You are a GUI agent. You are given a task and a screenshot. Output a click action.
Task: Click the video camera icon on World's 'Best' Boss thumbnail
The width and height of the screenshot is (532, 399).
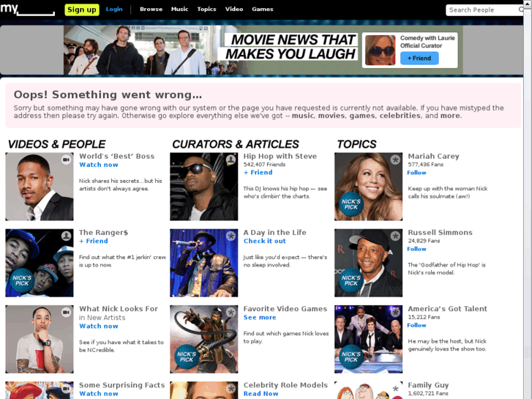tap(66, 160)
